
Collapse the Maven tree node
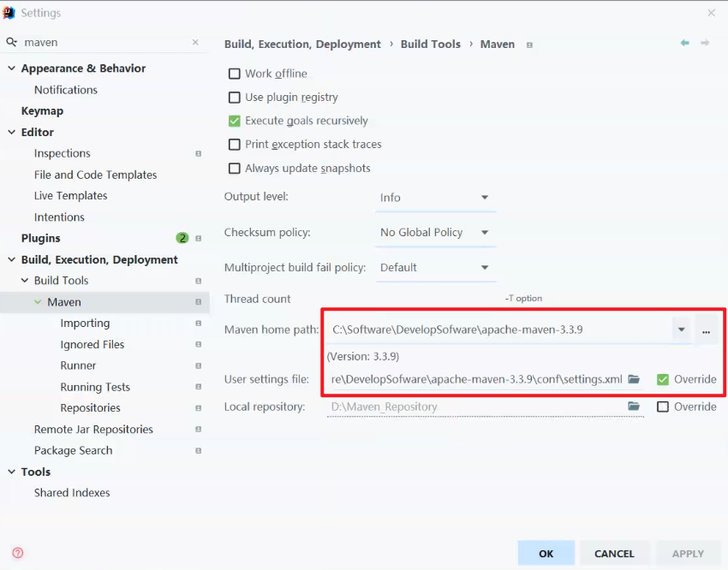(38, 302)
